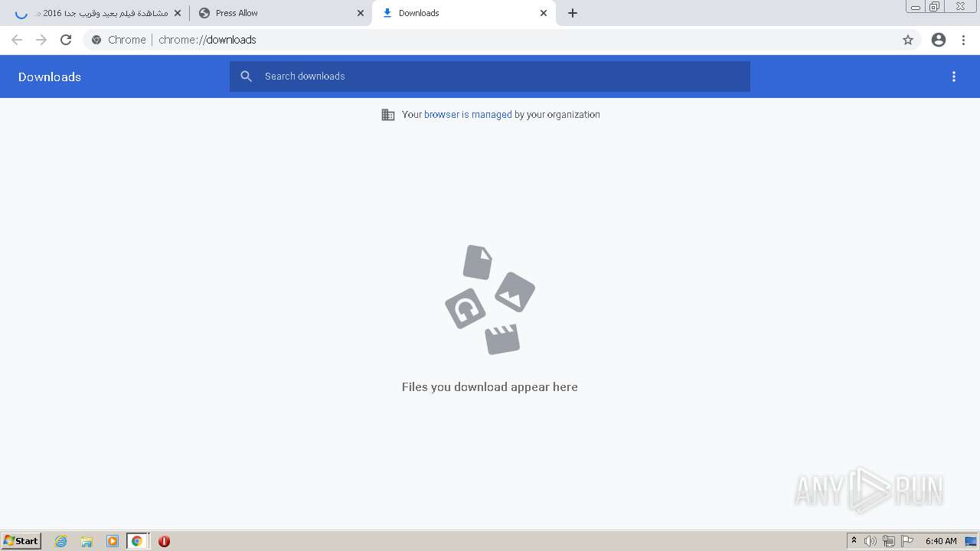Click the search magnifier icon
Viewport: 980px width, 551px height.
point(247,77)
